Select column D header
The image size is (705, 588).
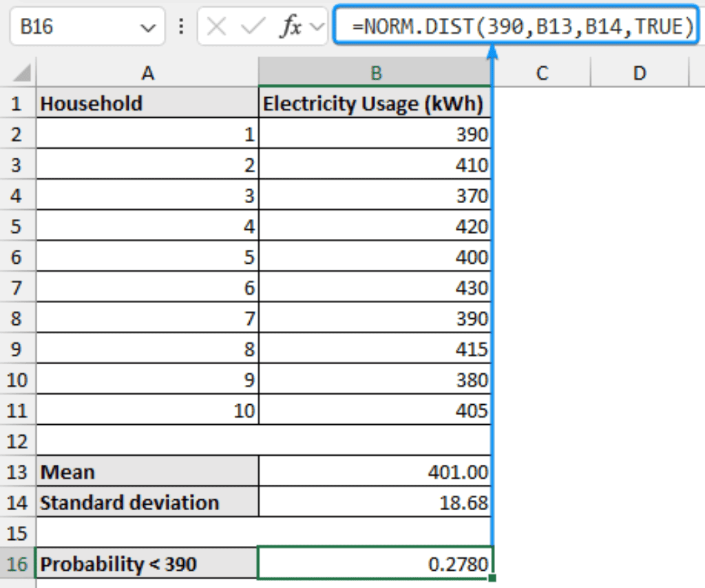640,72
